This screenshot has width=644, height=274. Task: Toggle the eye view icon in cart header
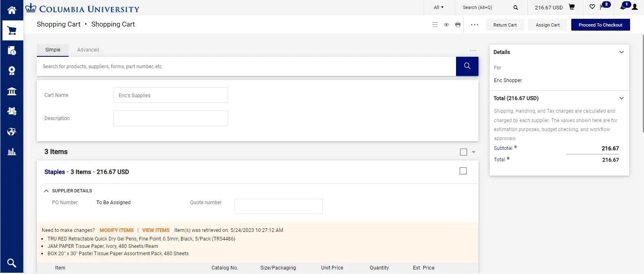click(x=446, y=25)
